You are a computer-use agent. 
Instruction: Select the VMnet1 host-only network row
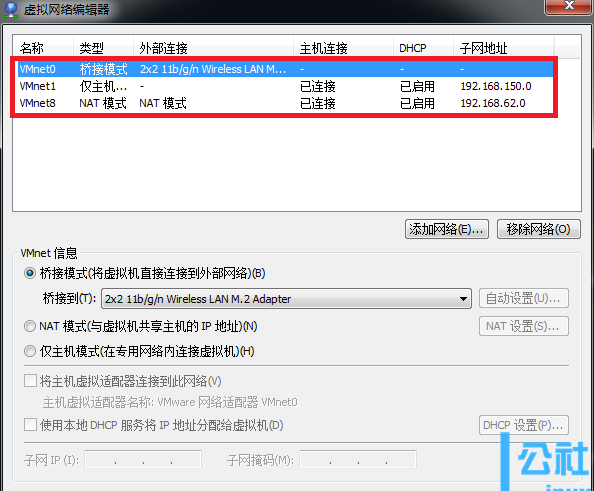286,86
